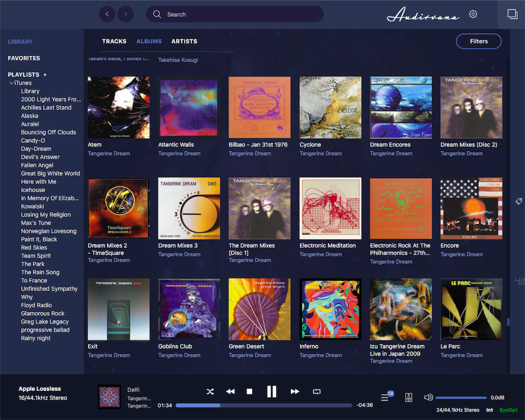Open the Dream Encores album cover
The height and width of the screenshot is (420, 525).
click(x=401, y=108)
